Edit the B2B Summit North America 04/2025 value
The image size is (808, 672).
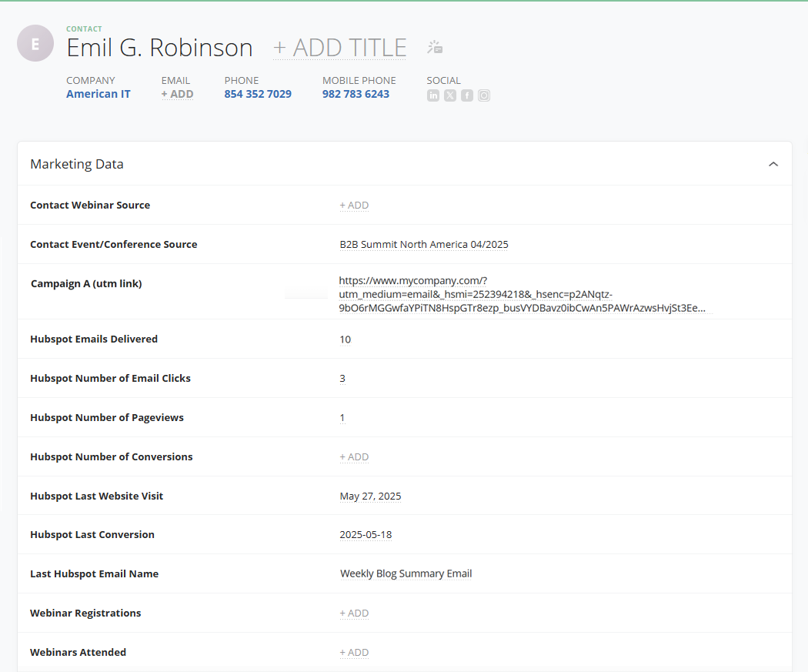(x=423, y=244)
